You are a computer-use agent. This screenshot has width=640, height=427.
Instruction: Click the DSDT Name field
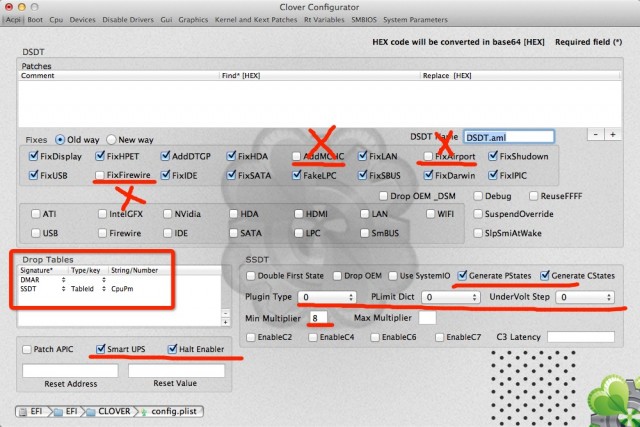pyautogui.click(x=509, y=137)
